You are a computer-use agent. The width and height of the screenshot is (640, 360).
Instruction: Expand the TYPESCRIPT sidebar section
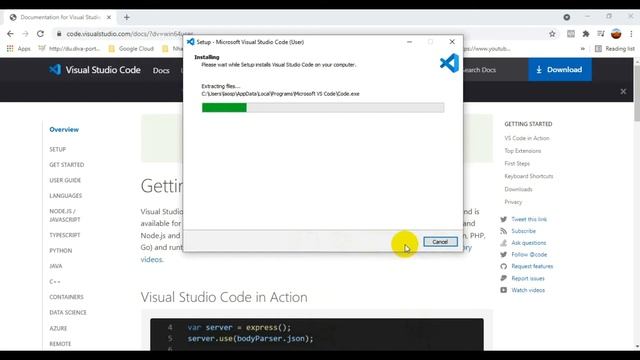coord(64,235)
